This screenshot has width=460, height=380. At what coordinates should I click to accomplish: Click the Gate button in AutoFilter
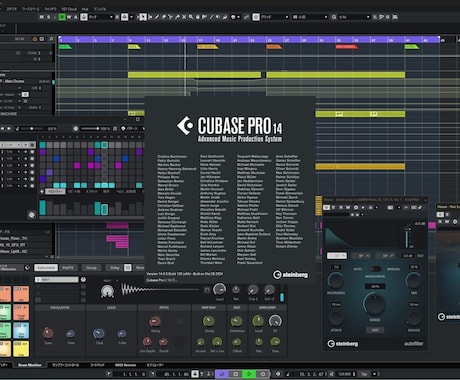(x=375, y=330)
